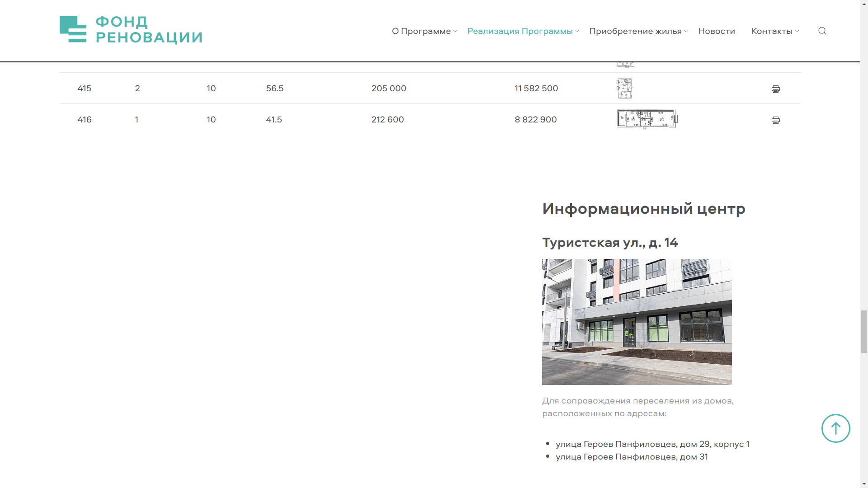Click print icon for apartment 415
This screenshot has width=868, height=488.
click(x=775, y=89)
